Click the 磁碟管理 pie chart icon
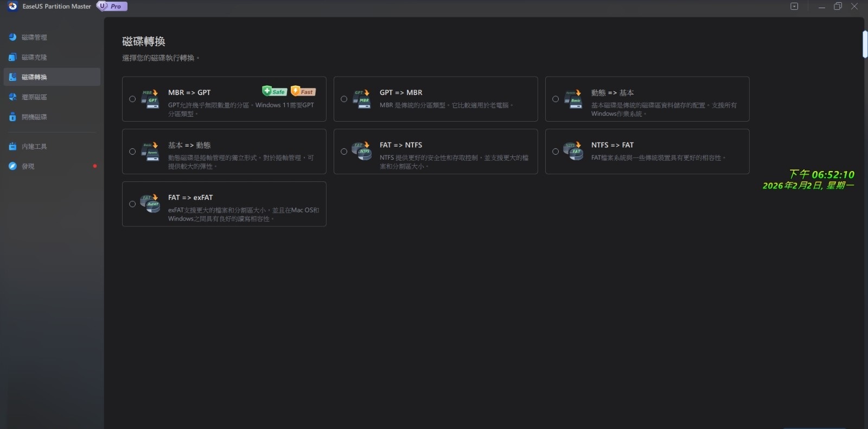The height and width of the screenshot is (429, 868). pos(12,37)
